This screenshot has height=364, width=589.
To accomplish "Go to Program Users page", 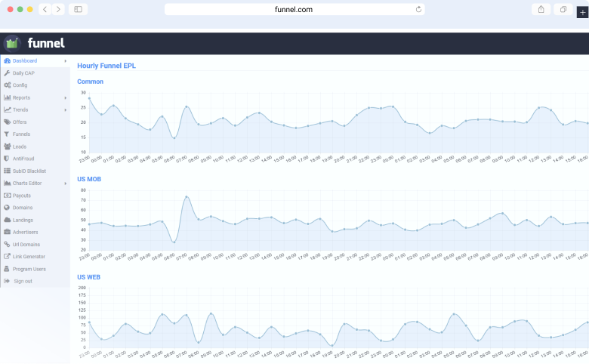I will point(29,269).
